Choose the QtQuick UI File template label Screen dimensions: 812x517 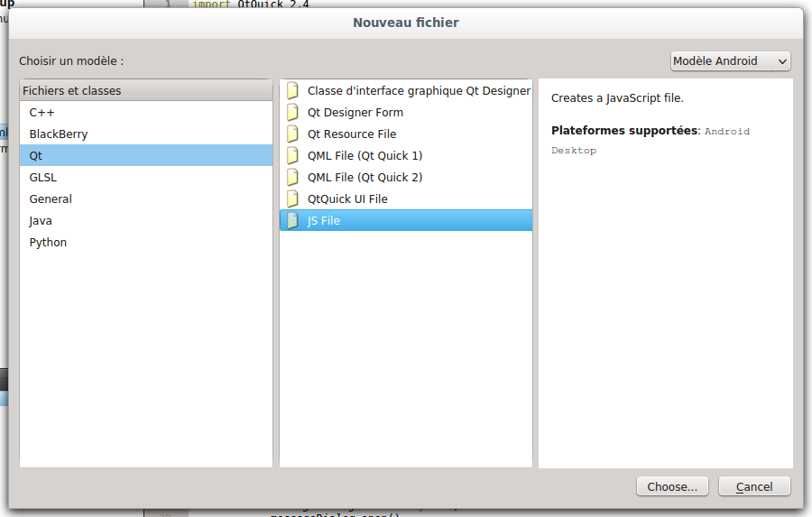point(347,199)
